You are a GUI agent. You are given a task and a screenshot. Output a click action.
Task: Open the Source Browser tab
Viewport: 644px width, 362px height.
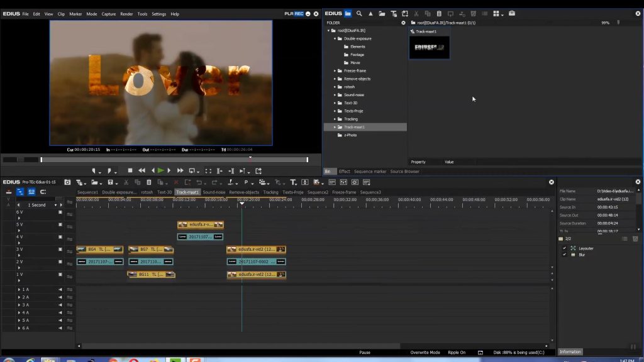(404, 172)
